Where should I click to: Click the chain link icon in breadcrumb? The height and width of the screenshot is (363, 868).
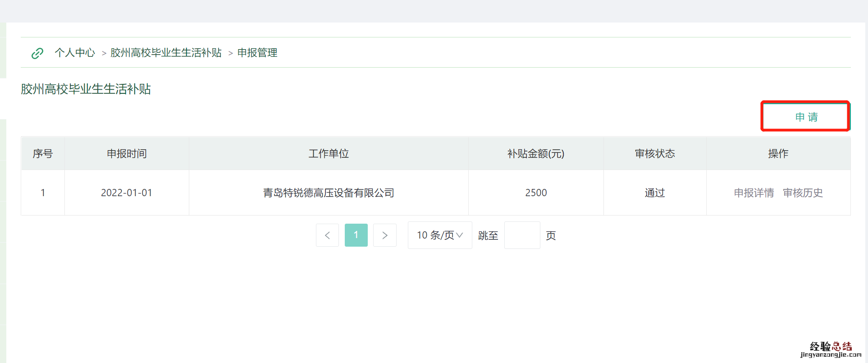pos(37,53)
